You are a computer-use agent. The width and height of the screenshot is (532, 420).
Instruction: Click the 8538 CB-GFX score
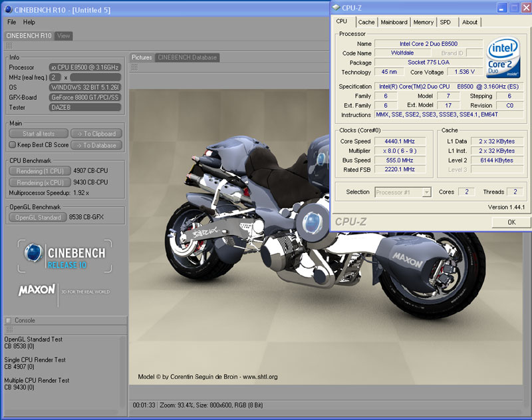[86, 217]
